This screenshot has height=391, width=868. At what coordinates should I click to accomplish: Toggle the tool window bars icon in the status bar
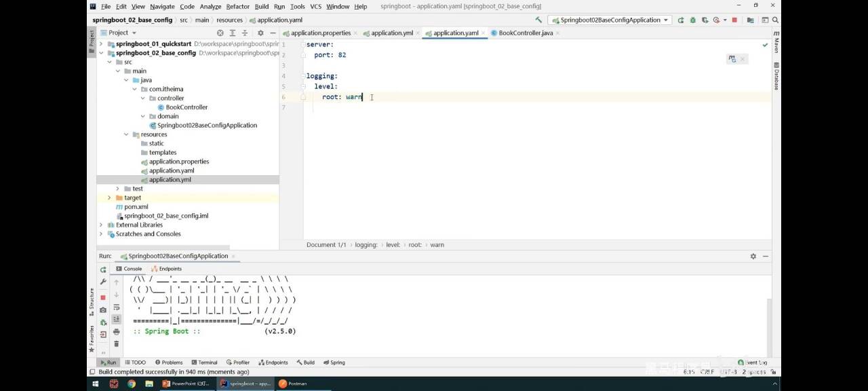[93, 372]
